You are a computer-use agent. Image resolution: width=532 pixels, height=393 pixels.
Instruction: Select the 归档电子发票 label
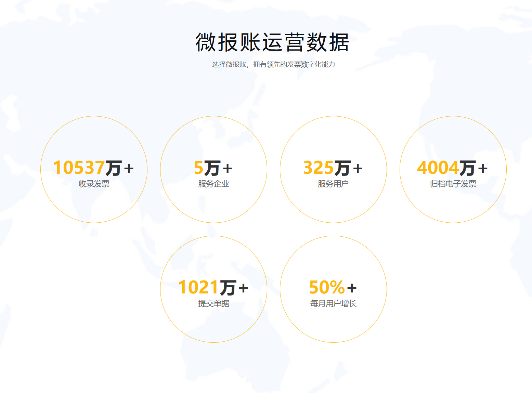[453, 184]
